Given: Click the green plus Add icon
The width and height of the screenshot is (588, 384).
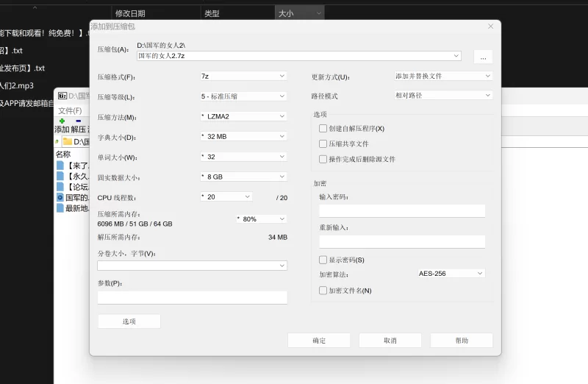Looking at the screenshot, I should click(62, 121).
